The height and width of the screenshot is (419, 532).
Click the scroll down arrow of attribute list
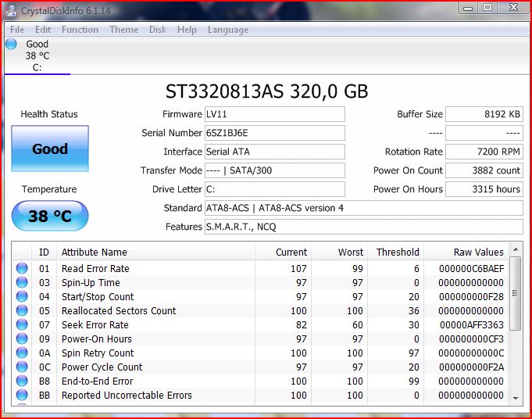516,398
